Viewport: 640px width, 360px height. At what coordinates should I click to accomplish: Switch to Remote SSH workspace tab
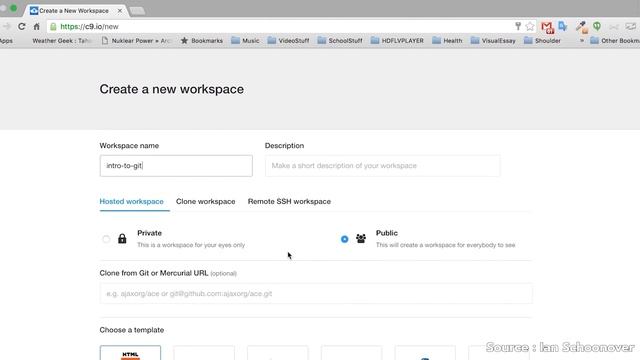[x=289, y=202]
